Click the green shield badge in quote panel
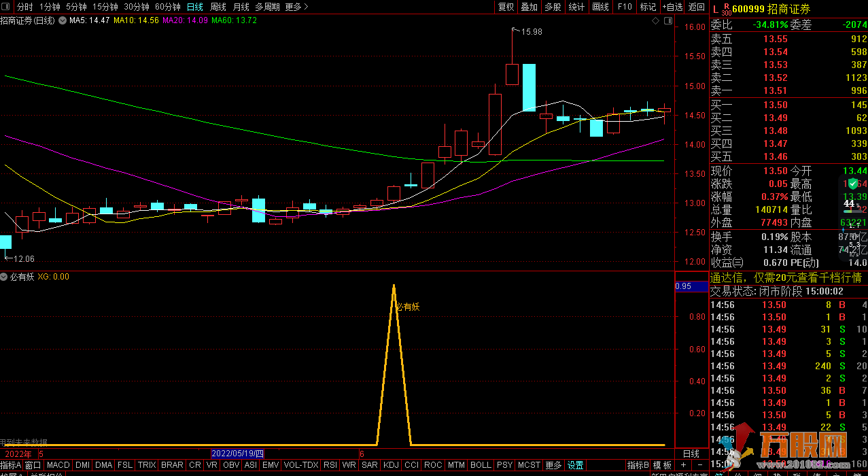This screenshot has width=868, height=476. (x=852, y=184)
